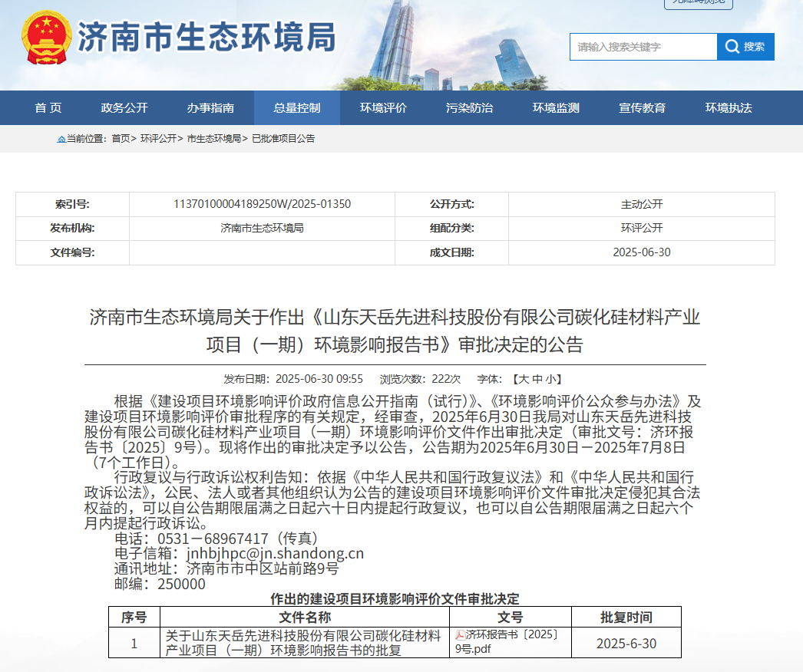Click the home icon beside 当前位置
This screenshot has height=672, width=803.
(61, 139)
